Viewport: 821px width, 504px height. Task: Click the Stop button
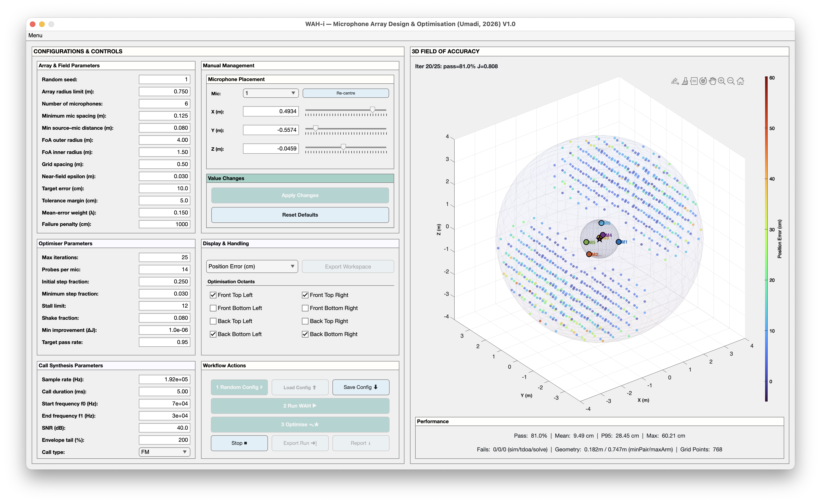point(239,443)
